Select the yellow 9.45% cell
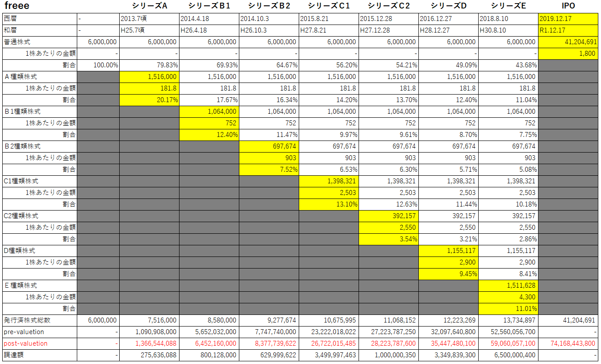Screen dimensions: 601x364 click(x=448, y=274)
